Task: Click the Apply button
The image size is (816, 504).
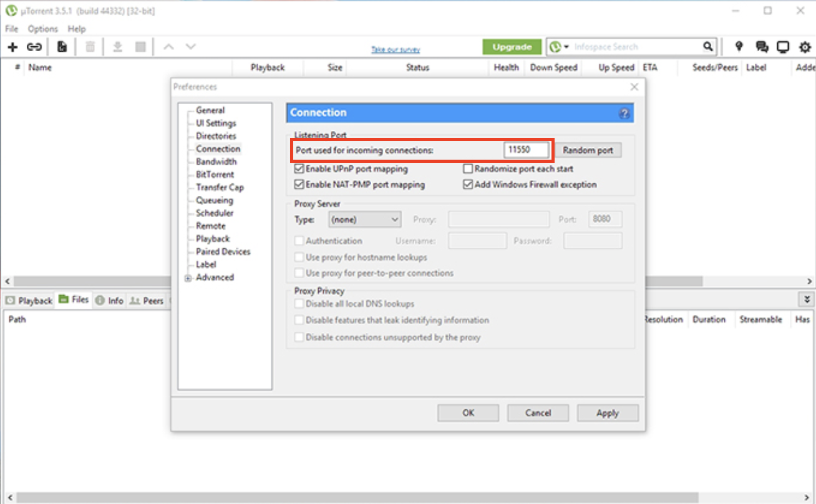Action: [x=608, y=413]
